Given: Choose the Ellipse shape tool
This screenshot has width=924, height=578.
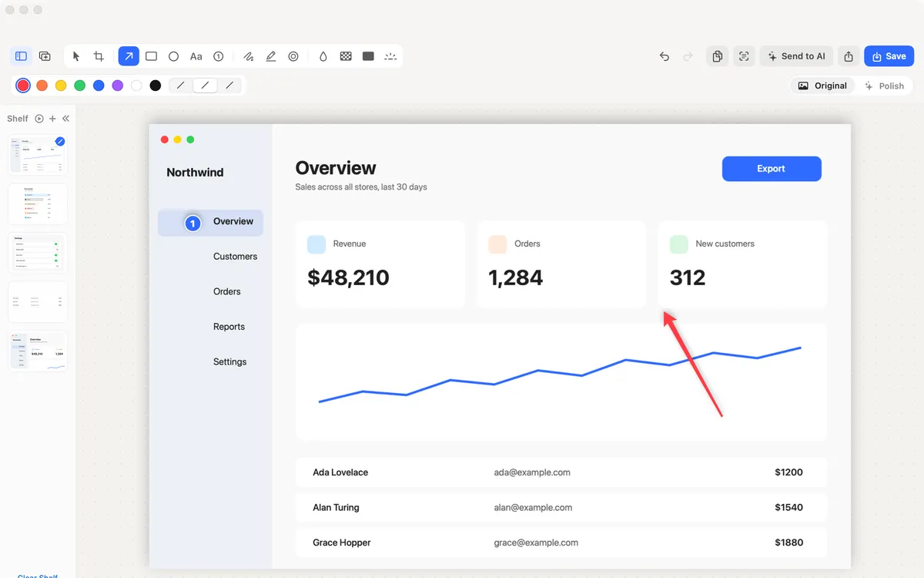Looking at the screenshot, I should [x=174, y=56].
